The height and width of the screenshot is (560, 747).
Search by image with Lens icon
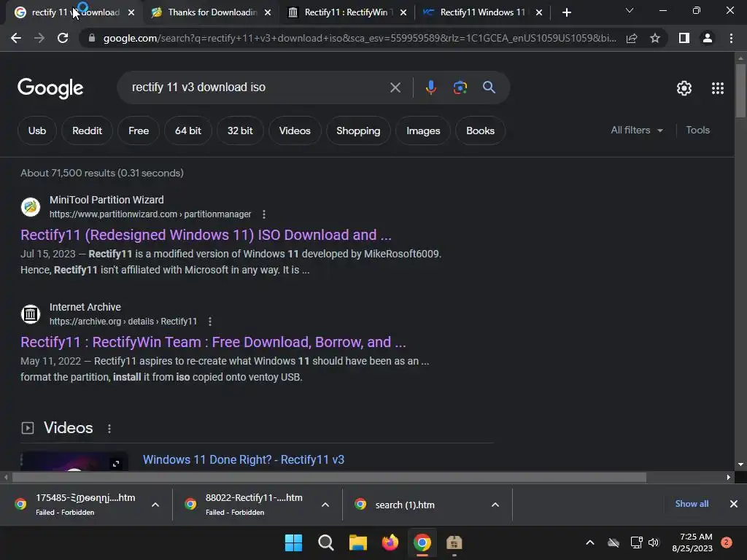click(460, 87)
